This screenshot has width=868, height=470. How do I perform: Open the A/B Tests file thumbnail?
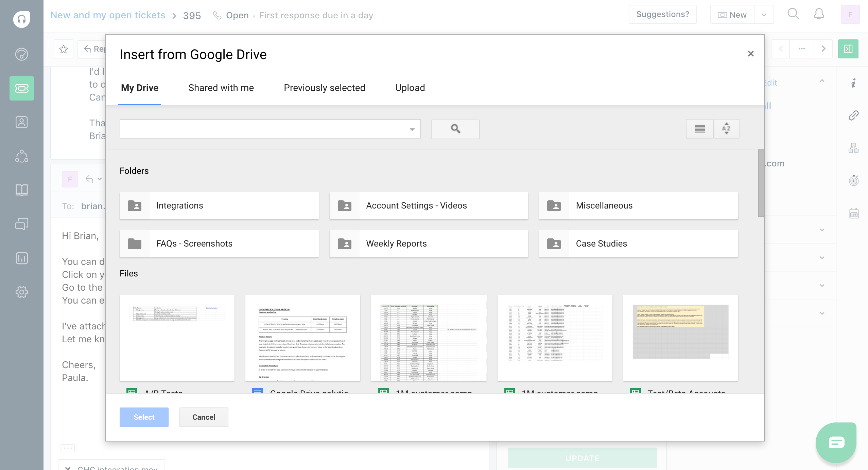[x=177, y=337]
